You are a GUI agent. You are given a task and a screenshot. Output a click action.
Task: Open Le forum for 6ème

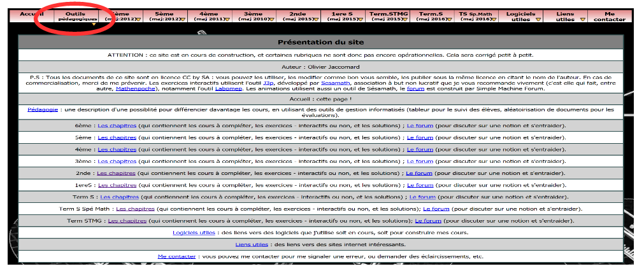420,126
